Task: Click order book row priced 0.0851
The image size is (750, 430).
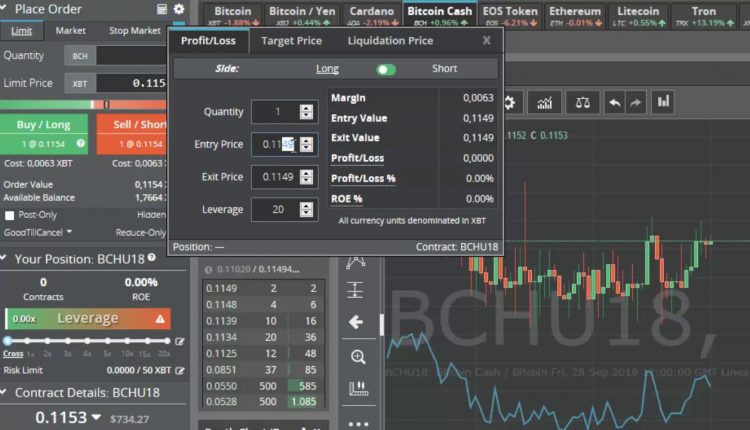Action: (x=263, y=370)
